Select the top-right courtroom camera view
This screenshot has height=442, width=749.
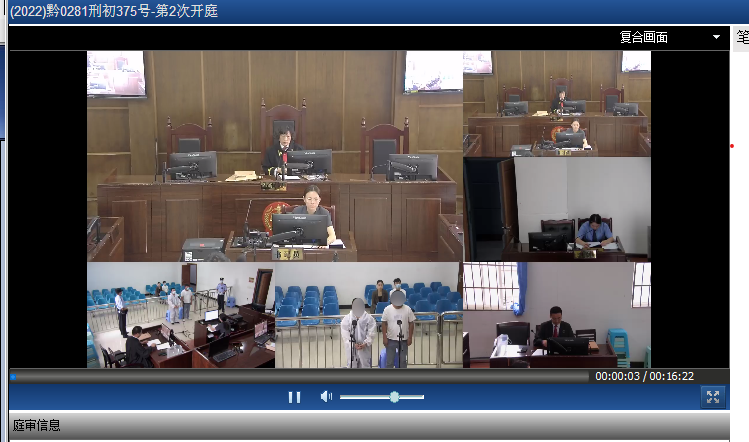[556, 103]
